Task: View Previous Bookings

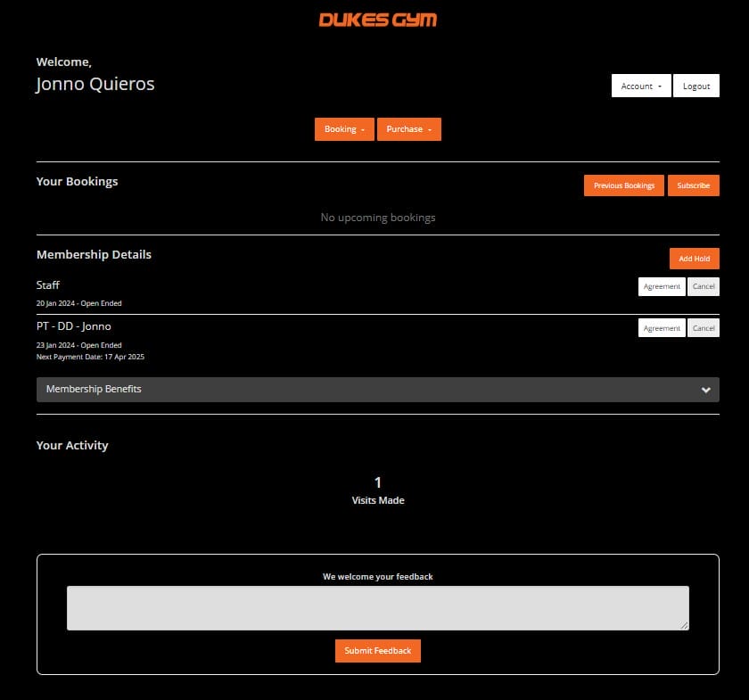Action: (623, 185)
